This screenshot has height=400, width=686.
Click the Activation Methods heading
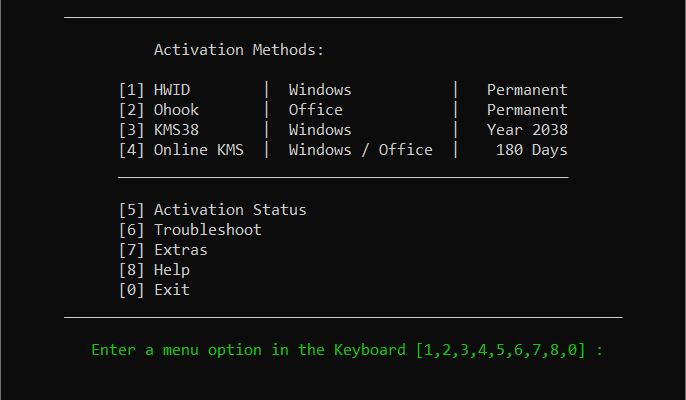click(239, 49)
